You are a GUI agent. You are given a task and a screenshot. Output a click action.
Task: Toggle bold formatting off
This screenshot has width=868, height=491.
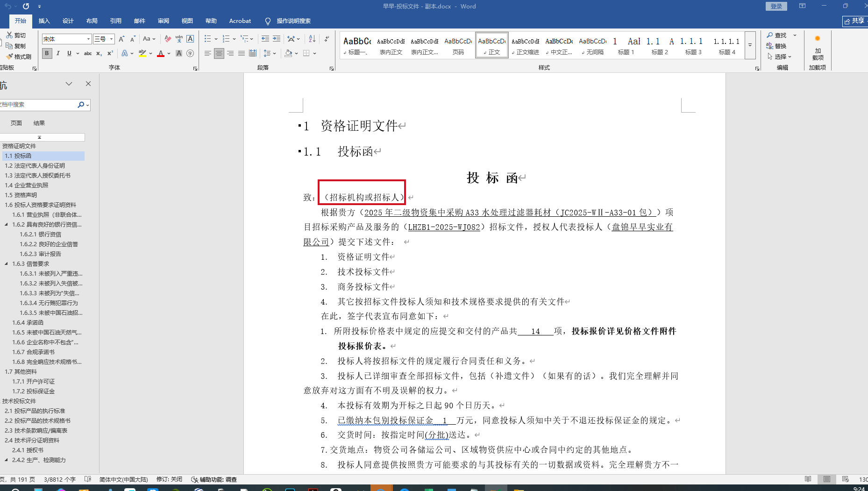click(x=47, y=54)
